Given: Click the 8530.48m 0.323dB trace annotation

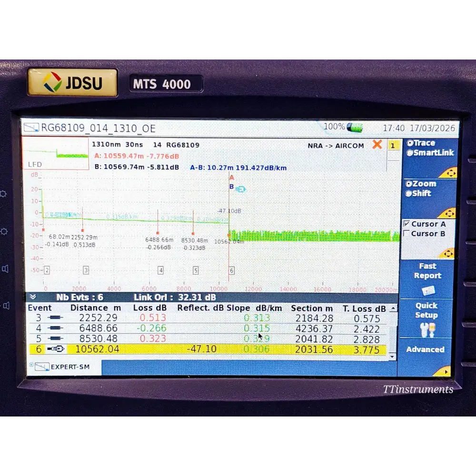Looking at the screenshot, I should [x=195, y=244].
